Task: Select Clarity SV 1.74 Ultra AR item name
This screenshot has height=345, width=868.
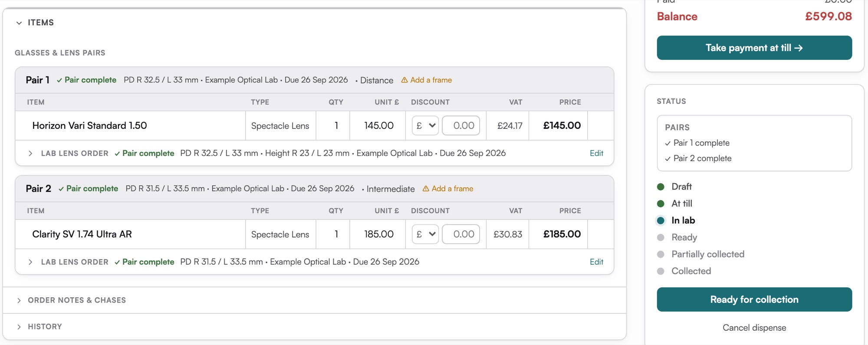Action: click(82, 234)
